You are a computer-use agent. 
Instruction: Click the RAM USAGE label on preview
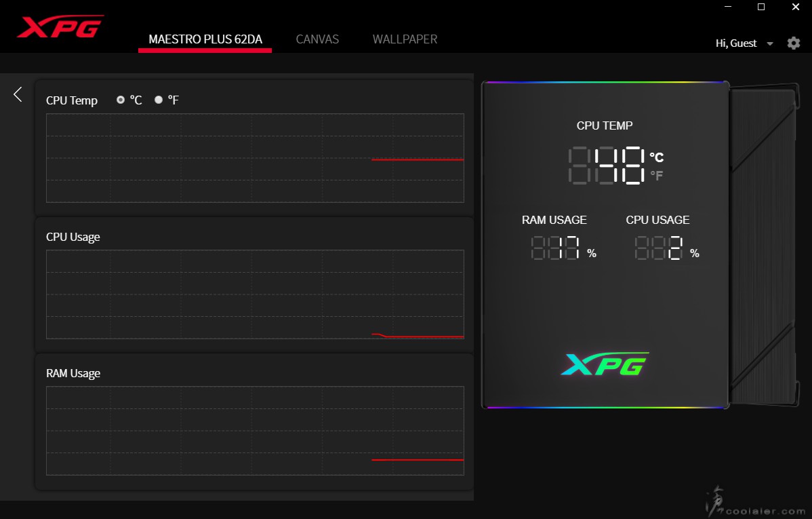point(554,220)
